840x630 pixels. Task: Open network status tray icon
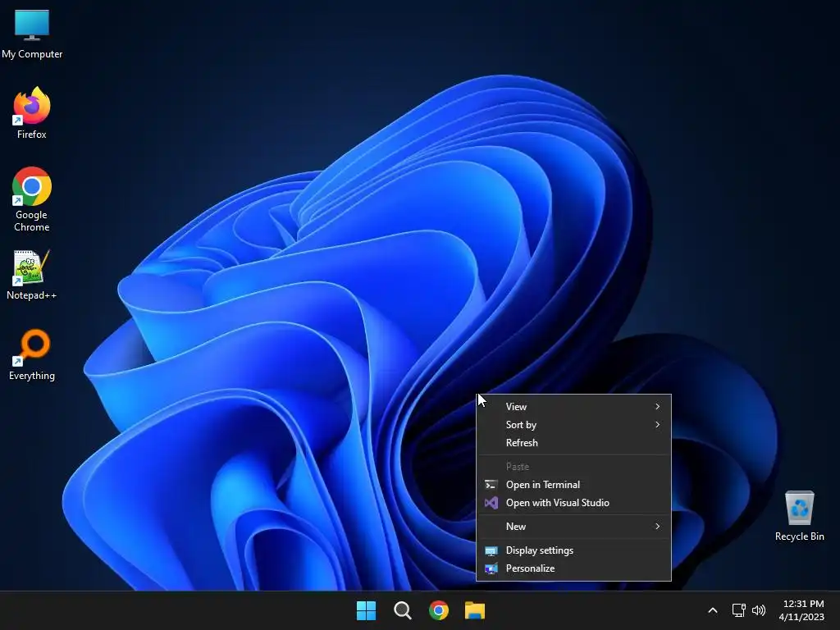point(739,610)
